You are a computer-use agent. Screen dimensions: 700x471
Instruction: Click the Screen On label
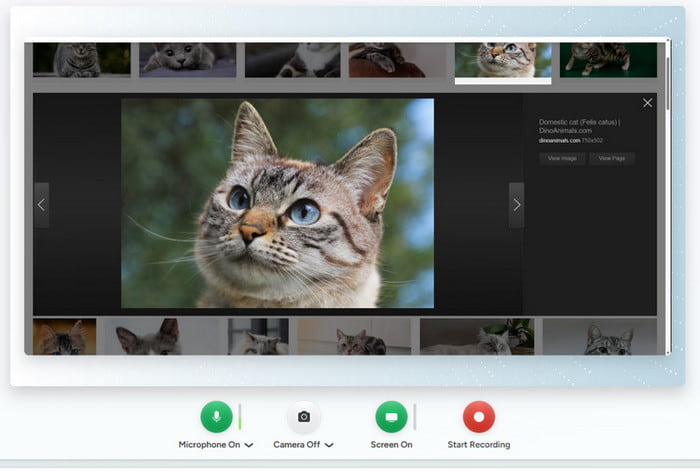tap(391, 445)
